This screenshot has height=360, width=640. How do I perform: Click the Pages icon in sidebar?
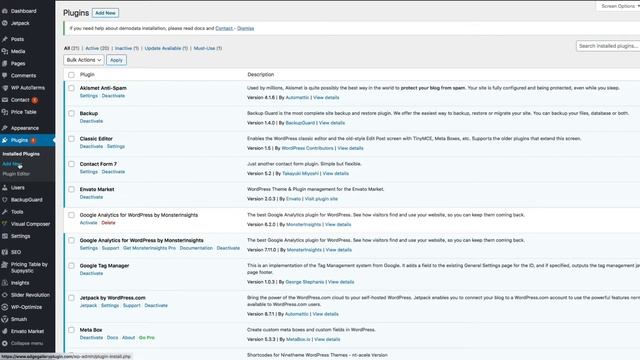coord(5,64)
